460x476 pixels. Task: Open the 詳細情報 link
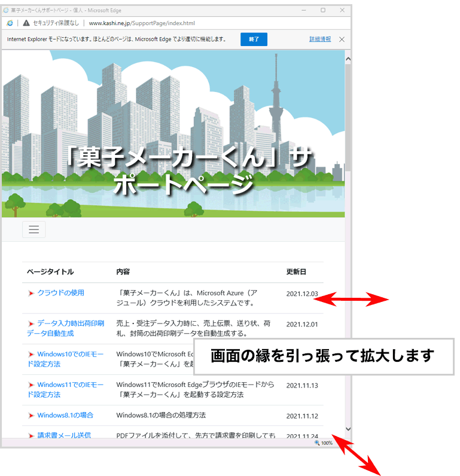320,39
